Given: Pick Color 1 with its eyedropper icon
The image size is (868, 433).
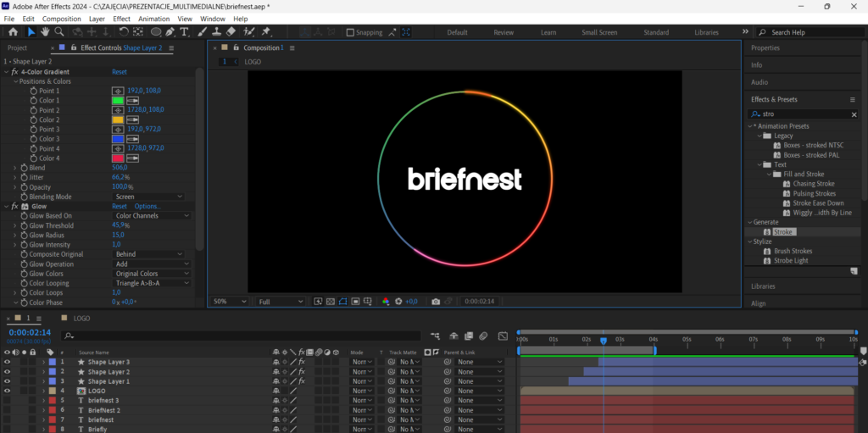Looking at the screenshot, I should (133, 101).
